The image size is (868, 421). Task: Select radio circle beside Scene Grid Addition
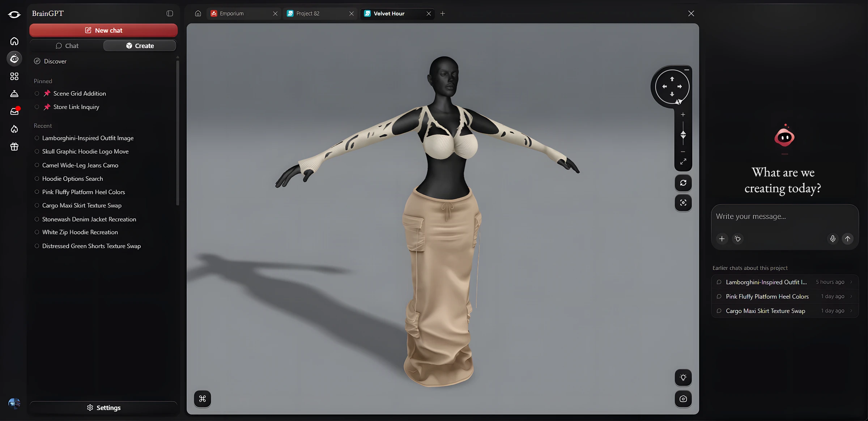coord(37,93)
